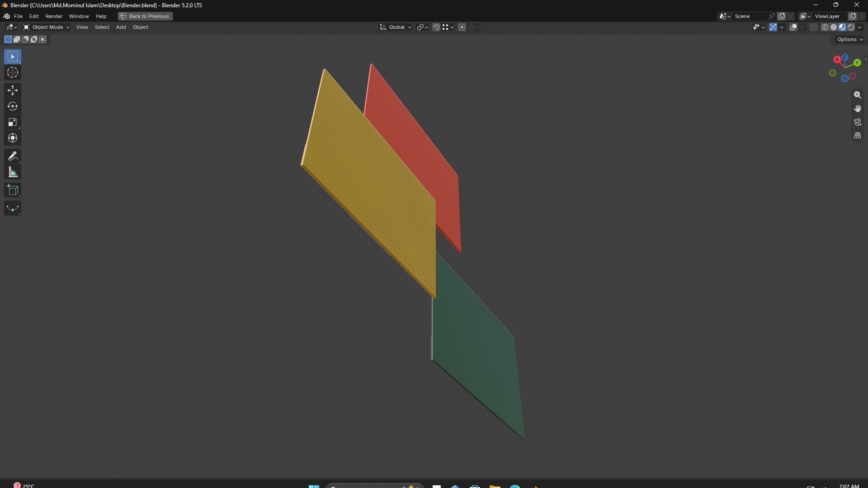
Task: Open the Add menu in viewport header
Action: pos(121,27)
